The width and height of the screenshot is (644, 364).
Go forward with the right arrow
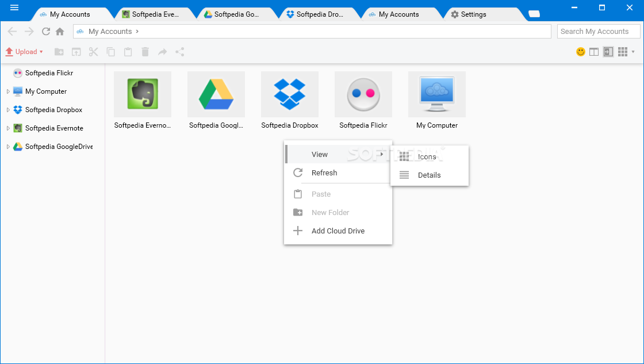coord(29,31)
